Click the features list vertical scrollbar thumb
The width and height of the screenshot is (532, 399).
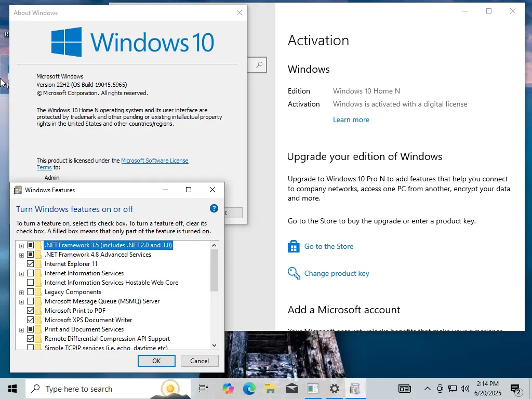click(214, 270)
